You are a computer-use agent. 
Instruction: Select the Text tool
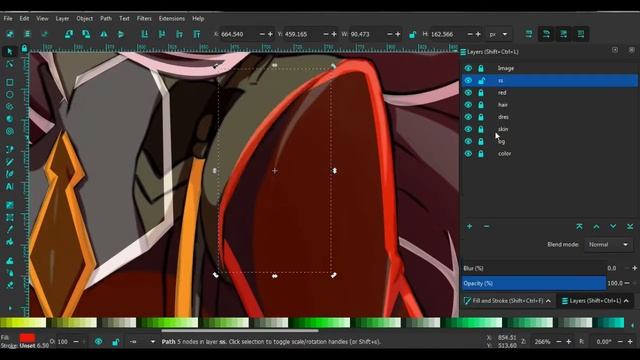[9, 187]
